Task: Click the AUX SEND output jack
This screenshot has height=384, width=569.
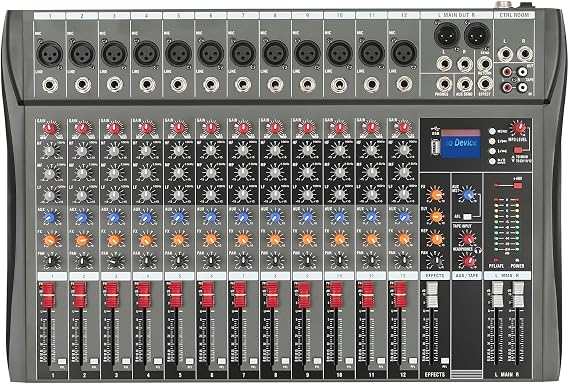Action: [x=464, y=84]
